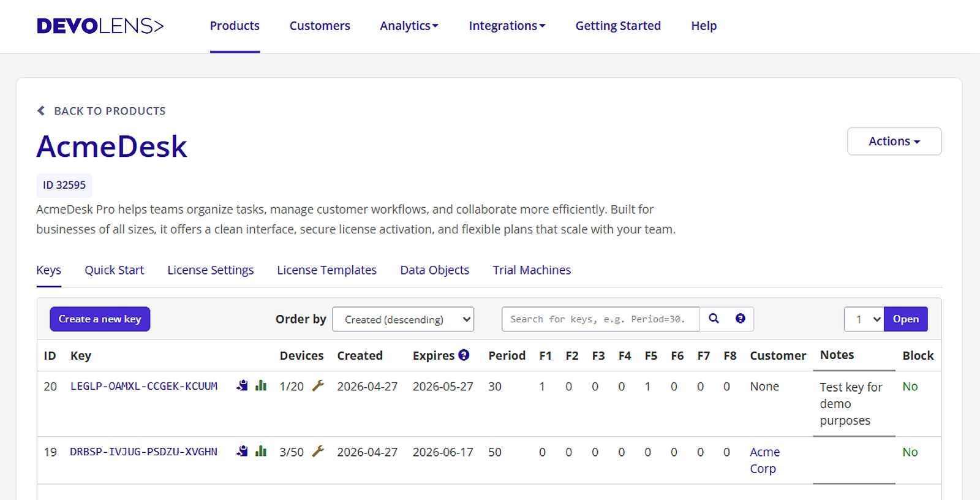Click the back chevron beside Back to Products

point(41,111)
